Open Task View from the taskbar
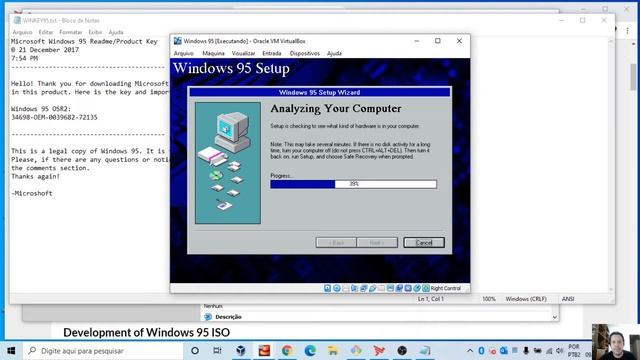This screenshot has width=640, height=360. [x=217, y=351]
